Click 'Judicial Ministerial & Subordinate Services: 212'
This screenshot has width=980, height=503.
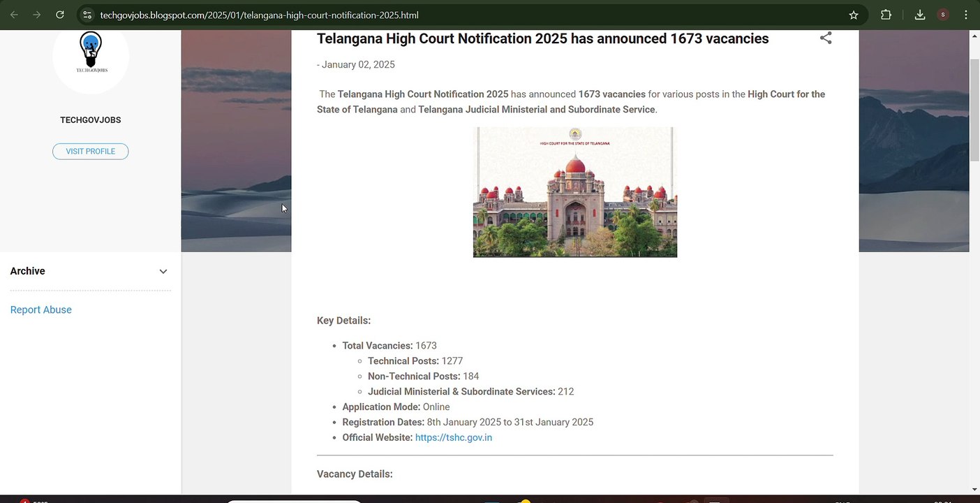[471, 392]
